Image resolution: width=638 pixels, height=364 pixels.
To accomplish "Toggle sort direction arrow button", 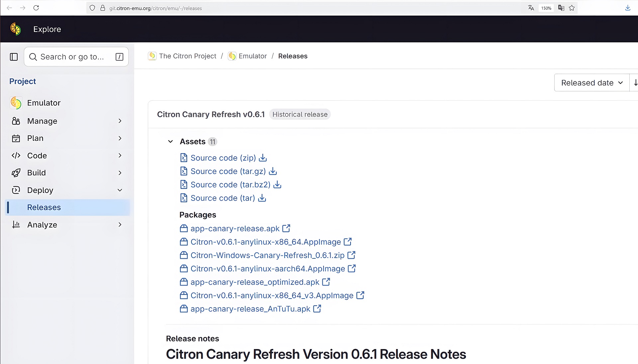I will 635,83.
